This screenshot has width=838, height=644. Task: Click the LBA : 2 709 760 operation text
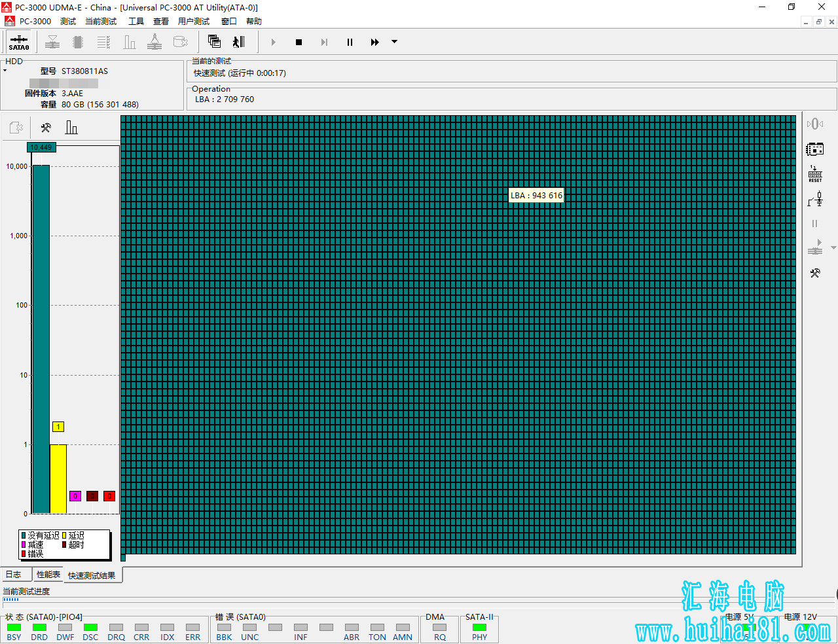pyautogui.click(x=225, y=99)
